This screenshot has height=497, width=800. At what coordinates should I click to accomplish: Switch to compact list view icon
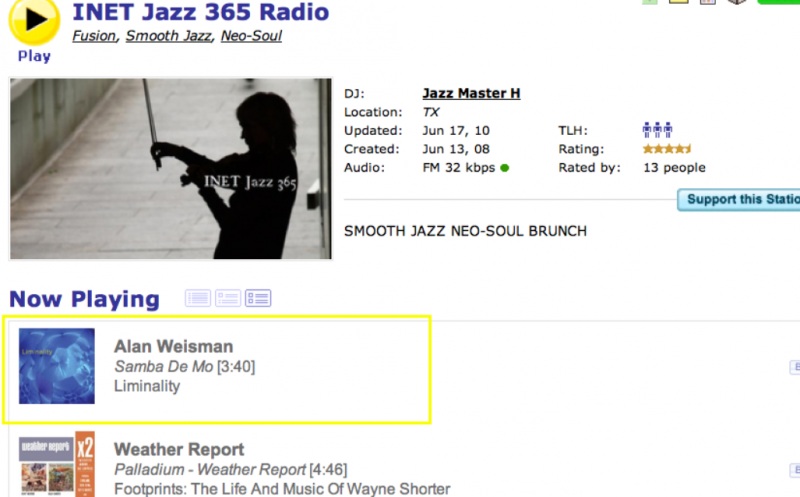coord(198,298)
